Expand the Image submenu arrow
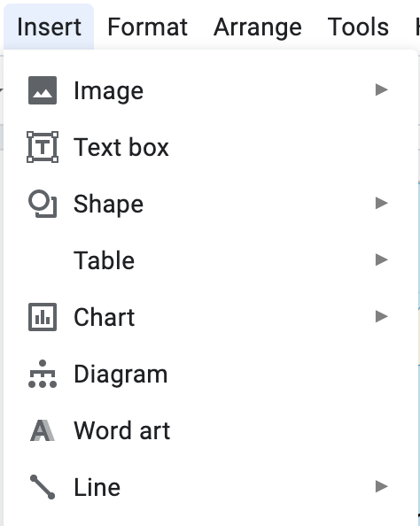Viewport: 420px width, 526px height. pyautogui.click(x=382, y=90)
